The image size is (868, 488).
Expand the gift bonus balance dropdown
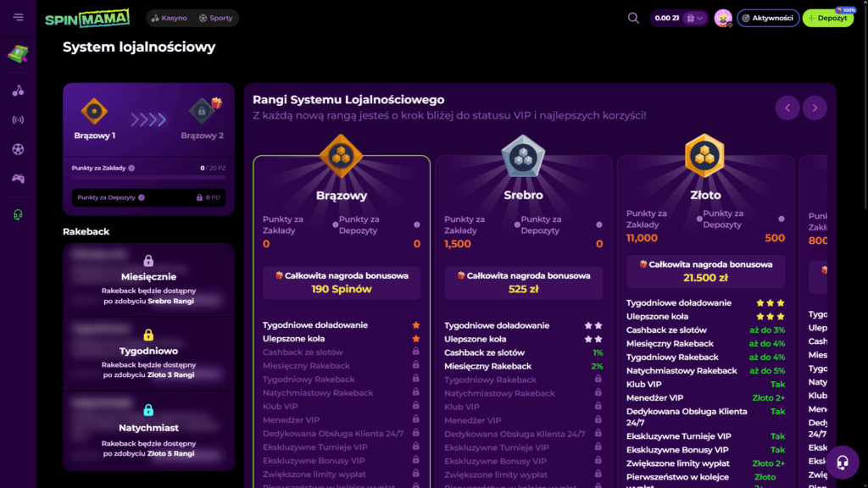[696, 18]
